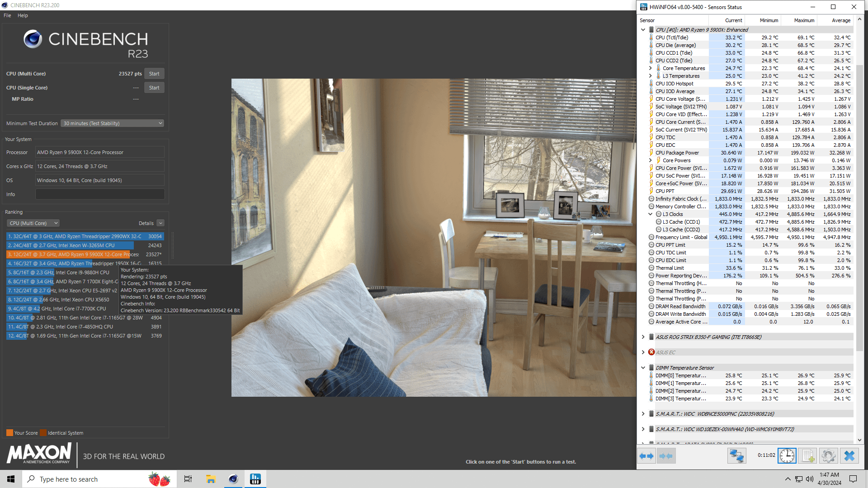Screen dimensions: 868x488
Task: Click DRAM Read Bandwidth sensor icon
Action: [651, 306]
